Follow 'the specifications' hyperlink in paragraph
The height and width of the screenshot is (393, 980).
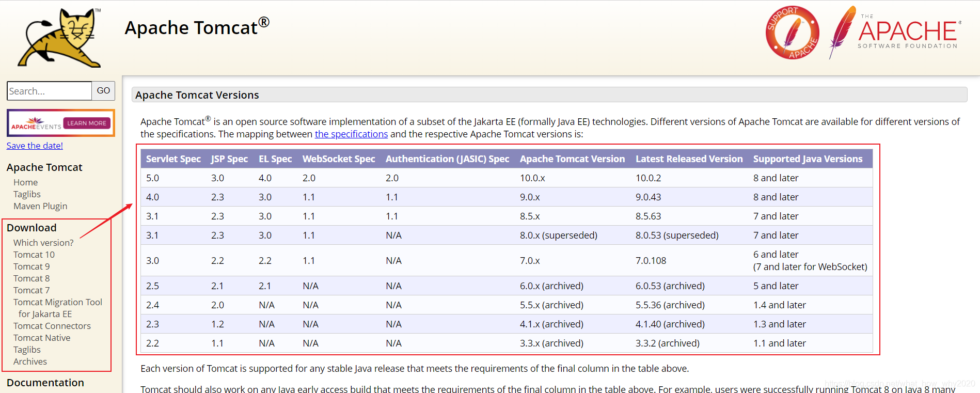[351, 134]
